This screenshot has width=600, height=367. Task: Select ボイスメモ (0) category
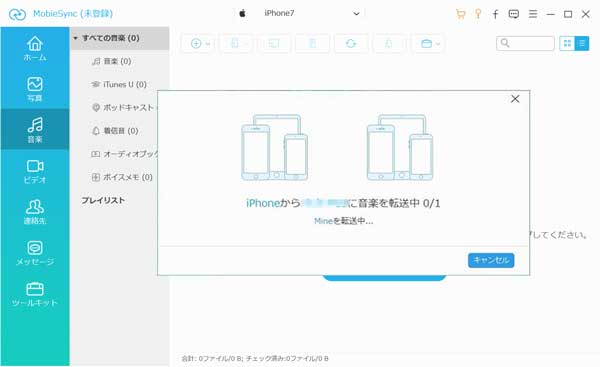[122, 177]
